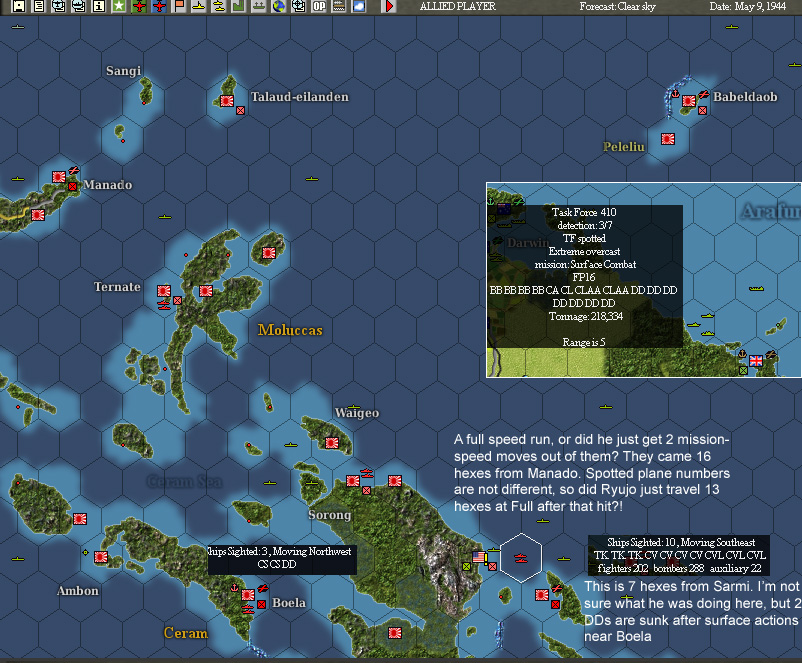The image size is (802, 663).
Task: Click the Forecast: Clear sky text
Action: [x=617, y=7]
